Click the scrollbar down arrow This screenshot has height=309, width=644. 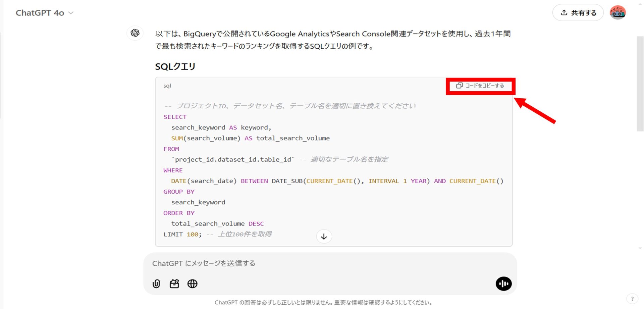[x=640, y=249]
